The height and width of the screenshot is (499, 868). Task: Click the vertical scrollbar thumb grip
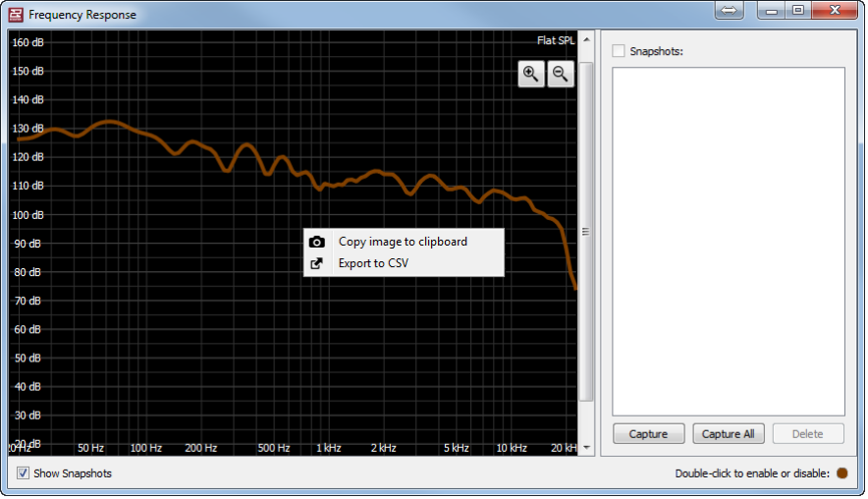point(585,232)
